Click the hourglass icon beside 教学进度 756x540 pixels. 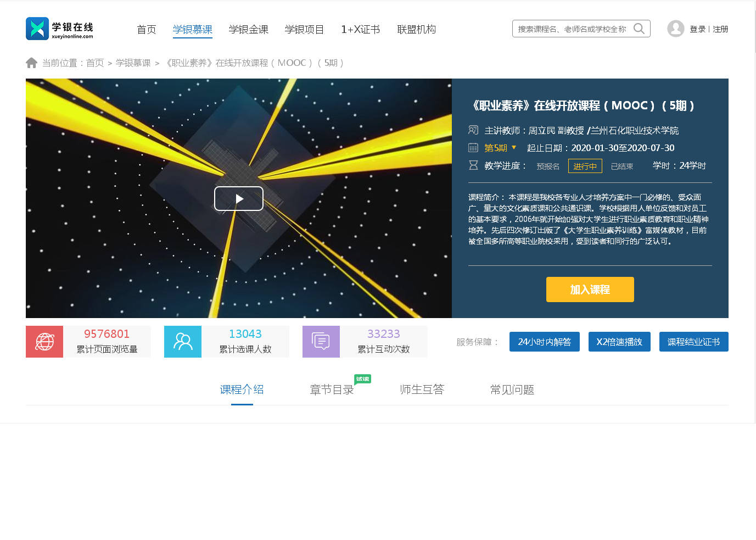473,165
